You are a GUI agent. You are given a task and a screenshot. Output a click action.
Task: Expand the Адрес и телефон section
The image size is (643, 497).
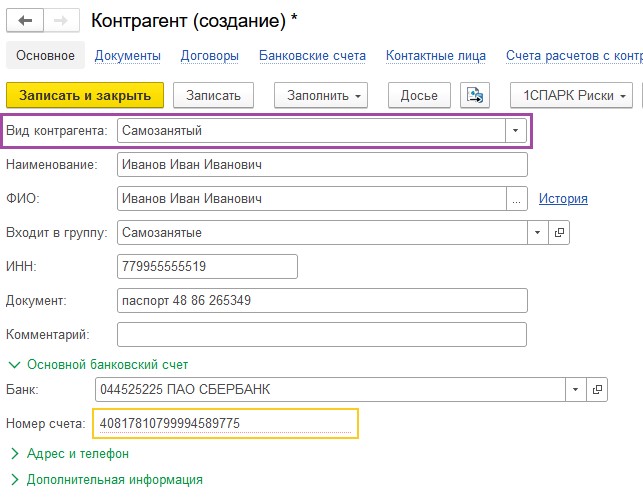tap(70, 454)
